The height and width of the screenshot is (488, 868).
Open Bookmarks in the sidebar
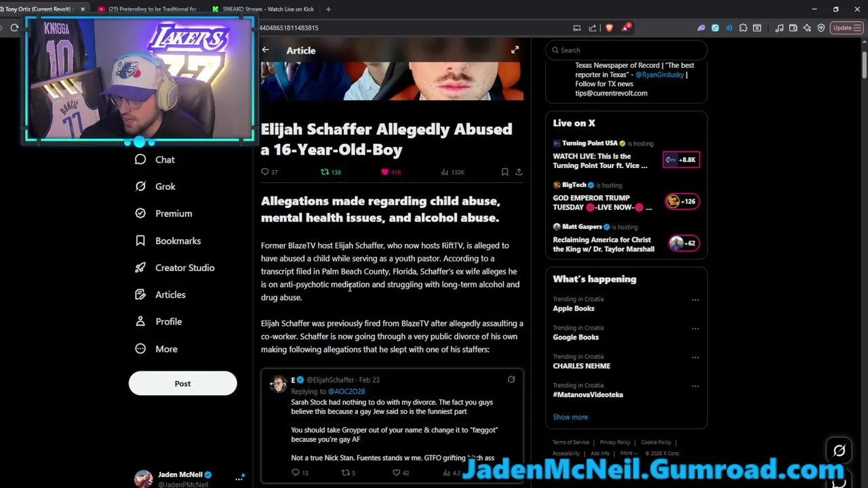(167, 241)
